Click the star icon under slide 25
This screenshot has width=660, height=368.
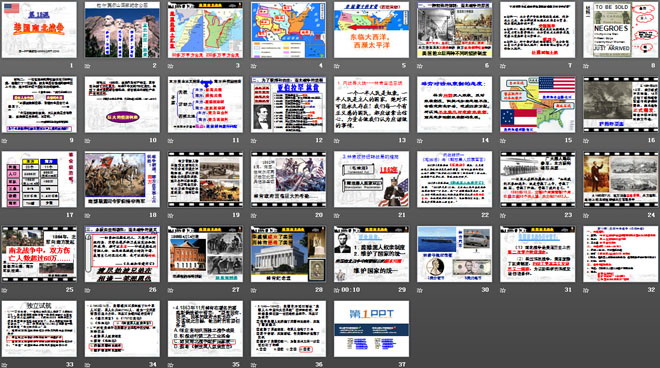tap(5, 290)
